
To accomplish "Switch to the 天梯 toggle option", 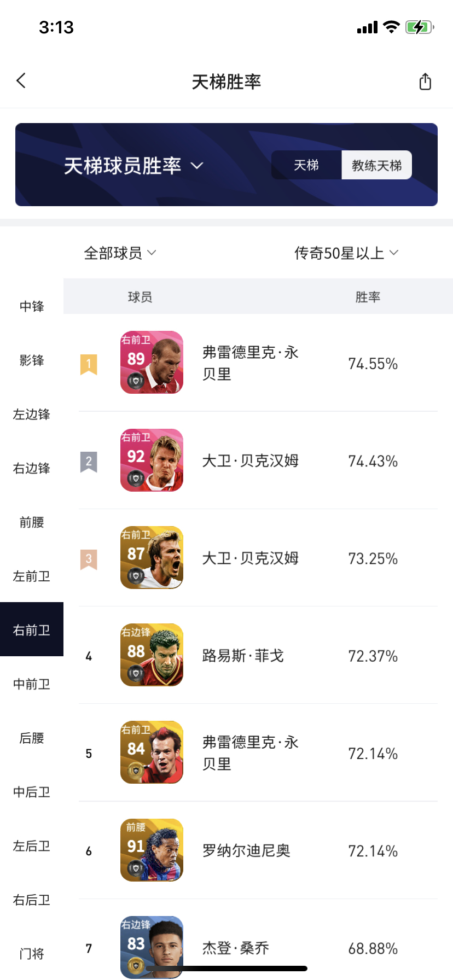I will (306, 165).
